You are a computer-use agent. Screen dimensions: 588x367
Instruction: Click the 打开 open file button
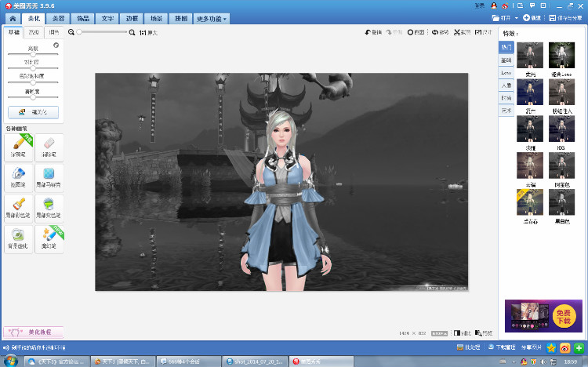pyautogui.click(x=502, y=18)
